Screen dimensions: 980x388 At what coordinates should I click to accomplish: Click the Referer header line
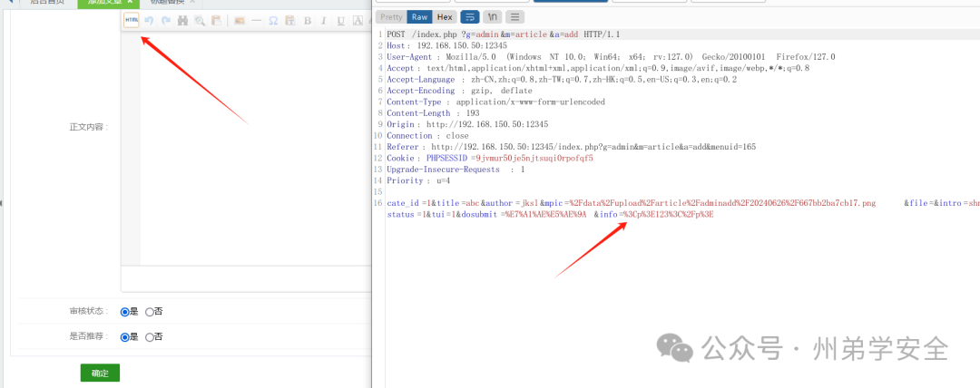point(572,147)
